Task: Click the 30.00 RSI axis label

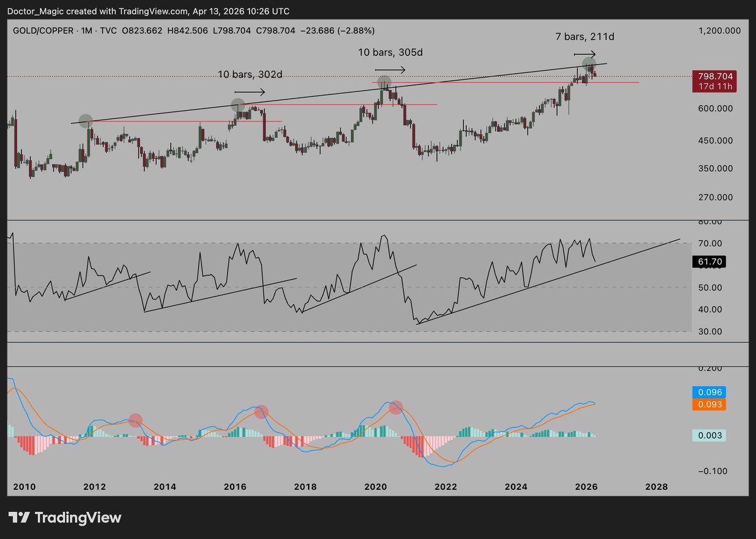Action: [709, 332]
